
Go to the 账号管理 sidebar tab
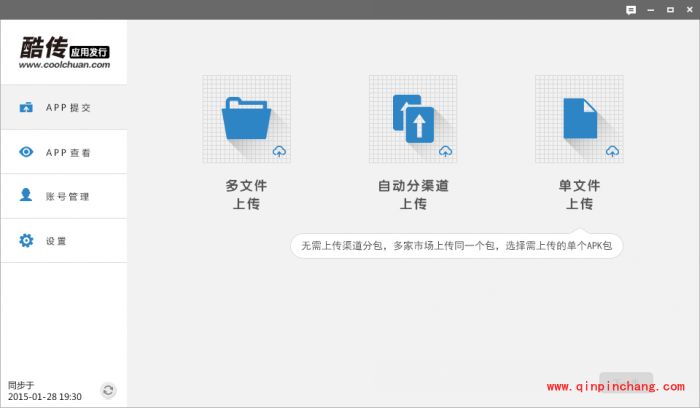tap(68, 196)
